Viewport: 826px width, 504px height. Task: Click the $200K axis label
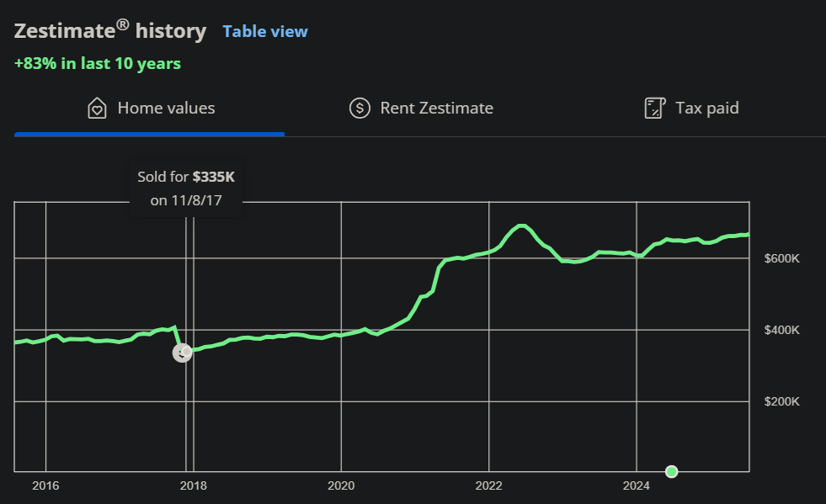pyautogui.click(x=781, y=402)
